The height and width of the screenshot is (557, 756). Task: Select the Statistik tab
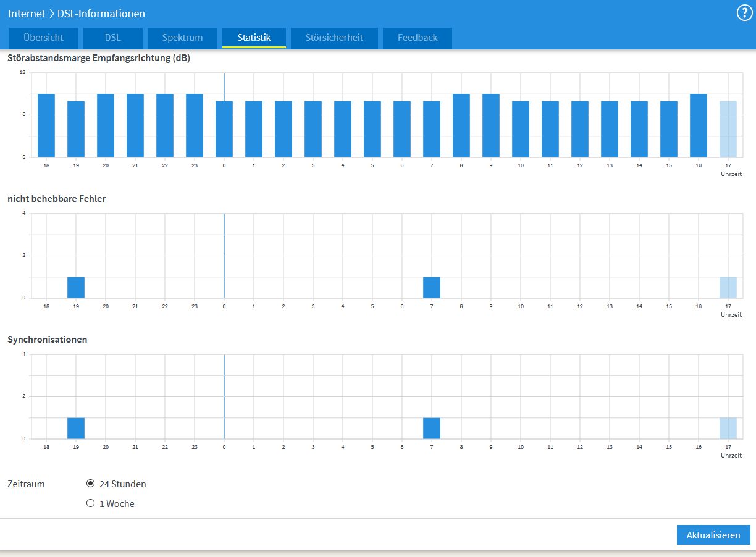[x=254, y=38]
